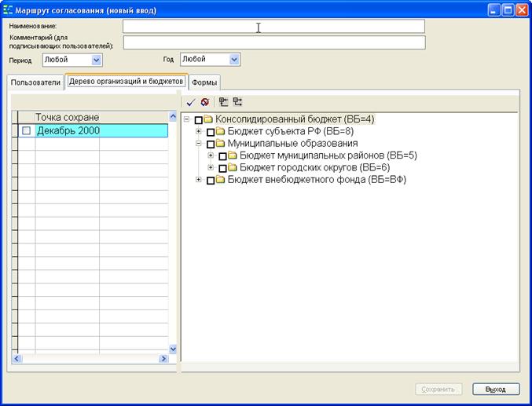Click the grid's horizontal scrollbar right arrow
The width and height of the screenshot is (532, 406).
coord(163,359)
